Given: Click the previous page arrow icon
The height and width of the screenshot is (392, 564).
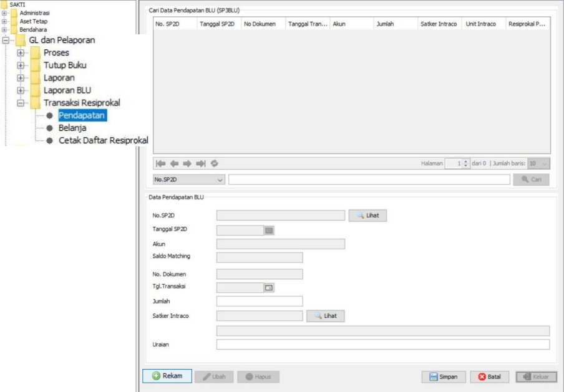Looking at the screenshot, I should coord(174,163).
